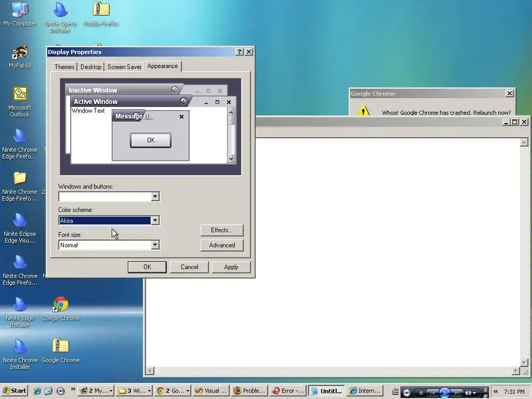Open the Google Chrome zipped folder desktop icon
The width and height of the screenshot is (532, 399).
pyautogui.click(x=61, y=351)
